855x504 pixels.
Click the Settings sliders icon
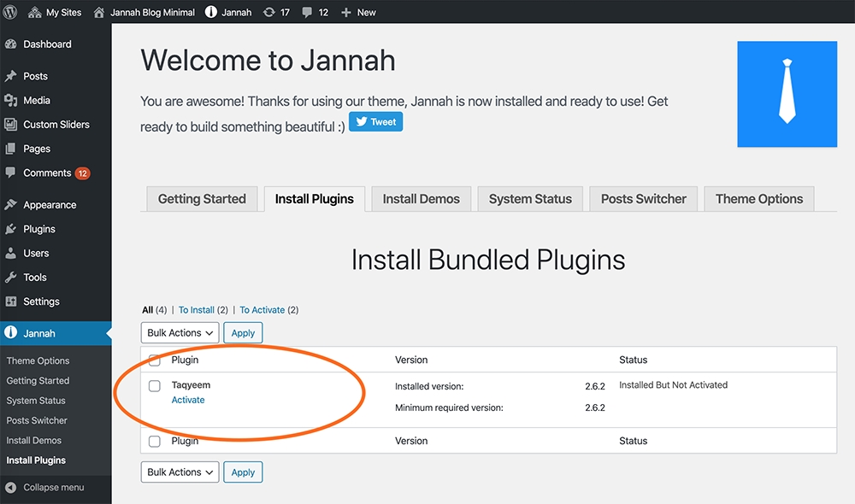(x=10, y=302)
